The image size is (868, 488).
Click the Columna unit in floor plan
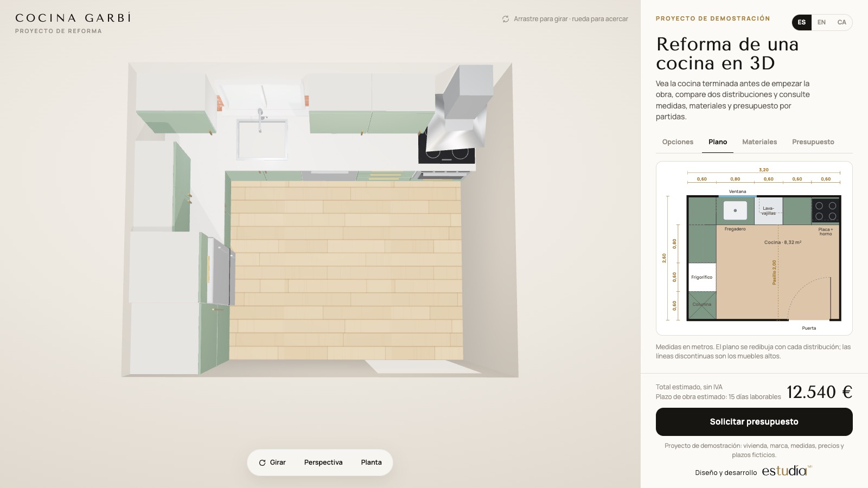click(702, 305)
